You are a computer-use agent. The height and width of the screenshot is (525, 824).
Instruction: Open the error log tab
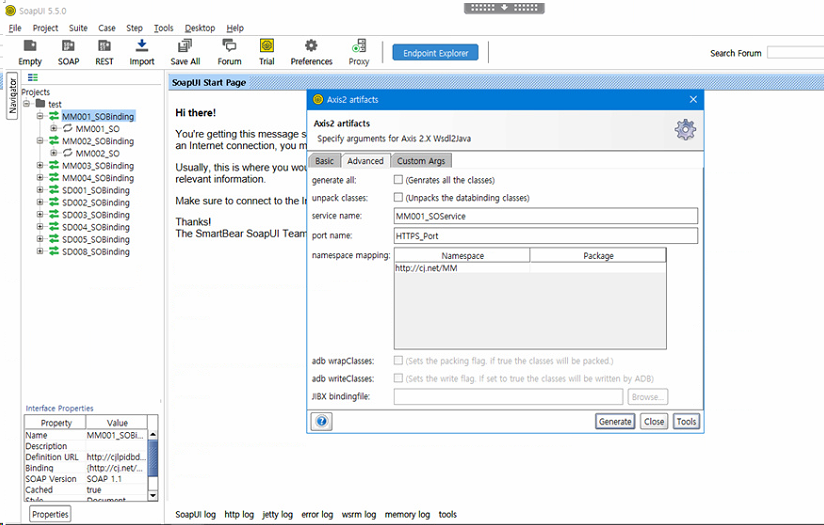(x=317, y=514)
